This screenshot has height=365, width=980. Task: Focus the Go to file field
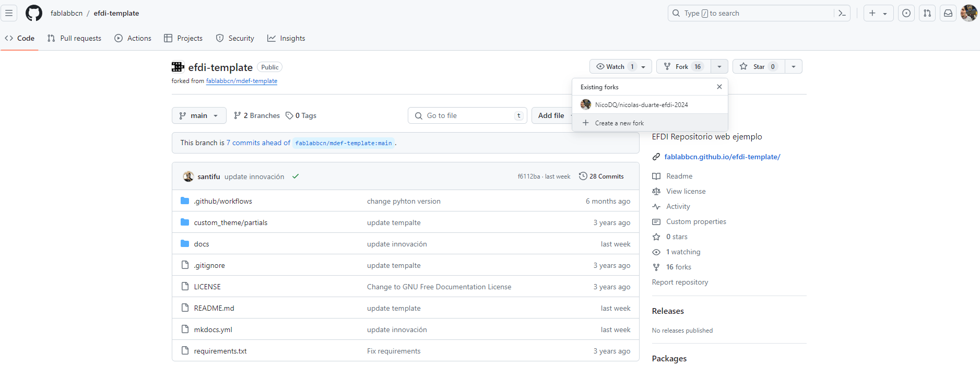click(x=467, y=115)
